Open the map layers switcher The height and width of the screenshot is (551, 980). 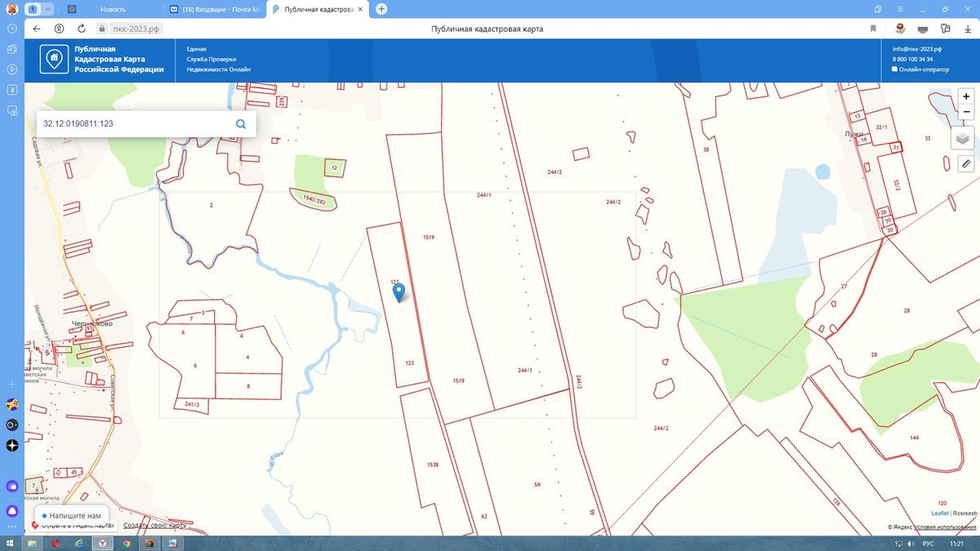click(964, 138)
